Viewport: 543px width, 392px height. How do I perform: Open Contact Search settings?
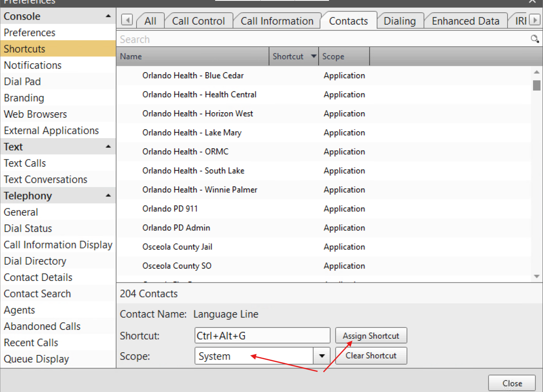[x=58, y=294]
